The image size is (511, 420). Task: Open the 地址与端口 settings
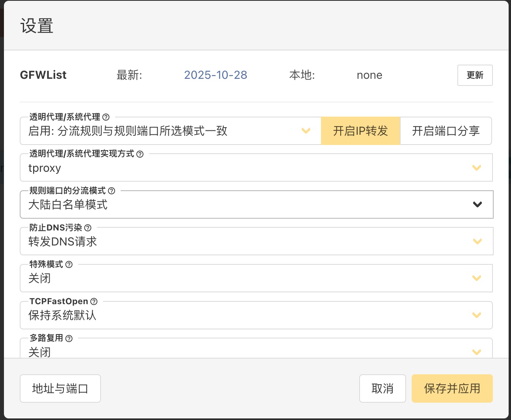click(x=60, y=388)
